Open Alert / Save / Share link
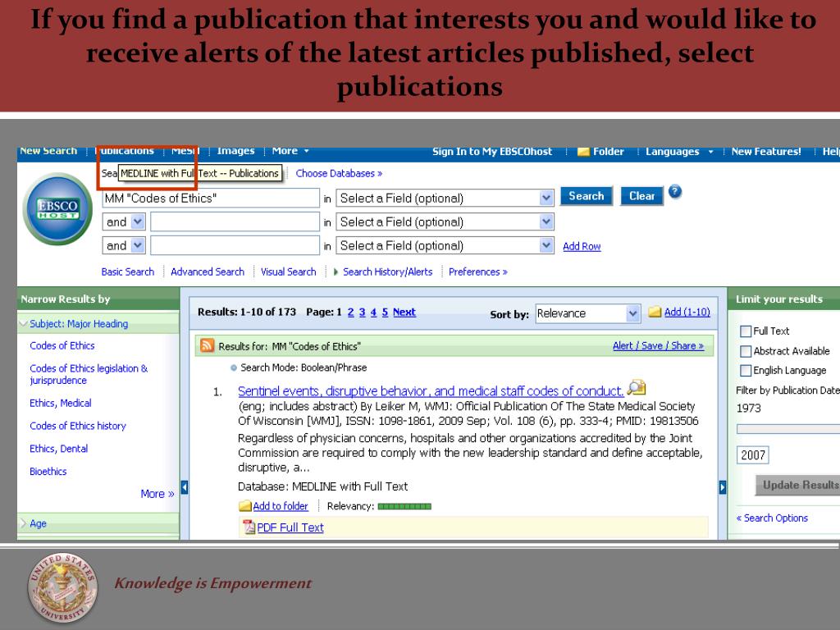 click(659, 346)
